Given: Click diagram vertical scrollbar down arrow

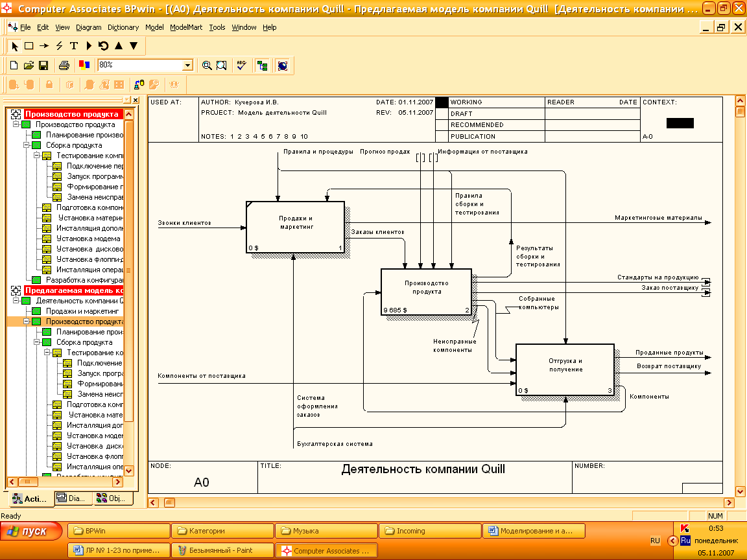Looking at the screenshot, I should [740, 491].
